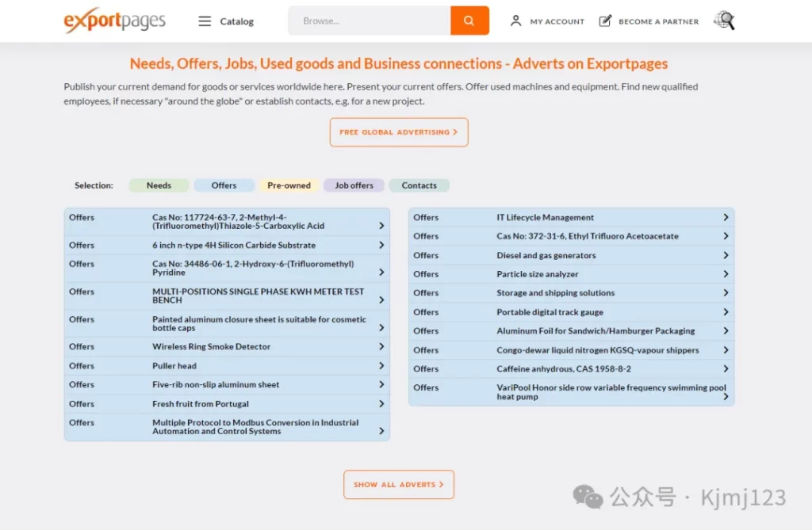Select the Offers filter tab

pos(224,185)
